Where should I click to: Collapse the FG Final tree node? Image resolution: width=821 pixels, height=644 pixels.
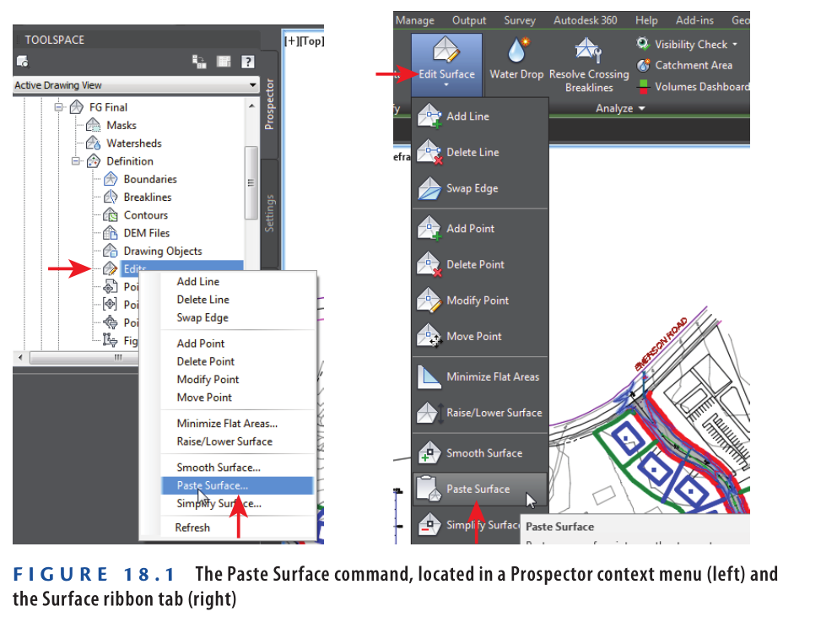59,108
